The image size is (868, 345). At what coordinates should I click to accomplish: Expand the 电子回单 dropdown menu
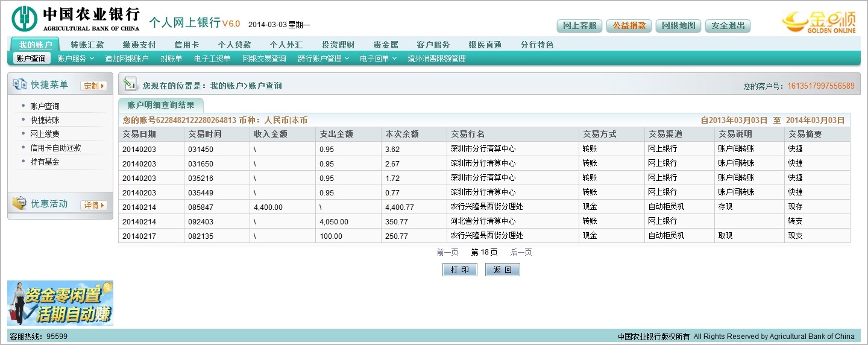pos(378,59)
